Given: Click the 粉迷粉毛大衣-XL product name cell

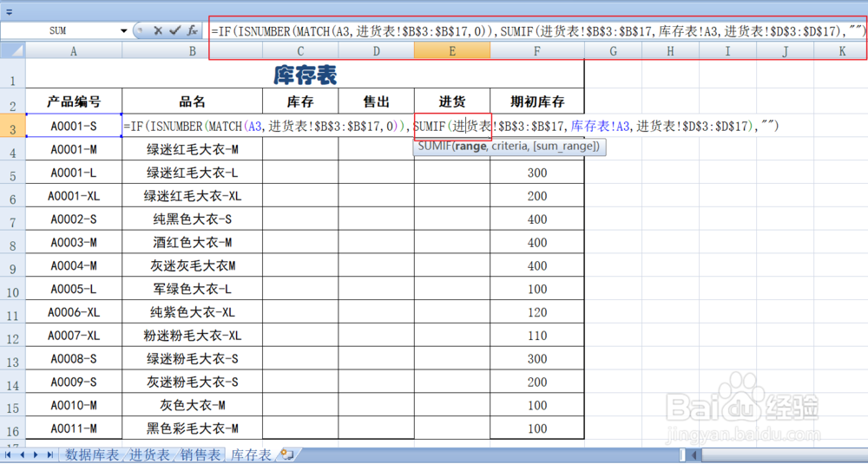Looking at the screenshot, I should tap(192, 335).
